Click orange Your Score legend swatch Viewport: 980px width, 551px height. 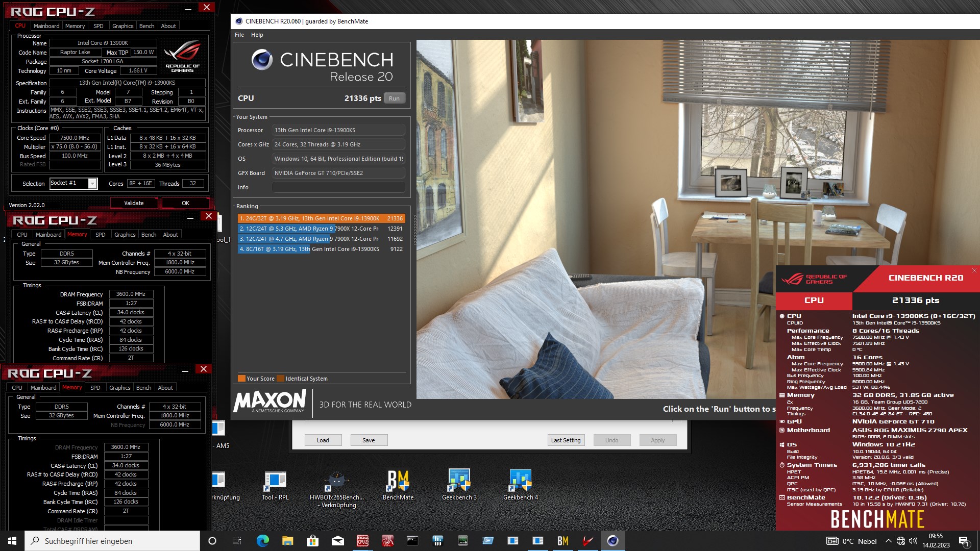[241, 379]
